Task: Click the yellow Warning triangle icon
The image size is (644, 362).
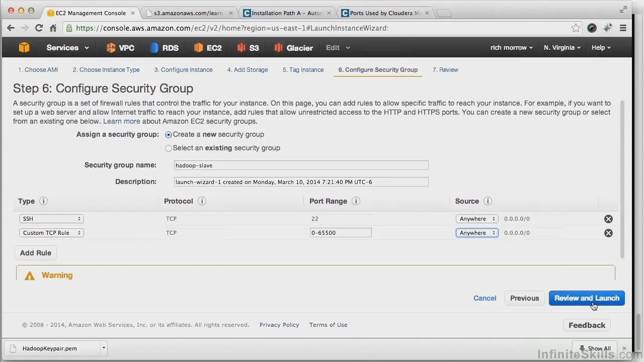Action: tap(30, 276)
